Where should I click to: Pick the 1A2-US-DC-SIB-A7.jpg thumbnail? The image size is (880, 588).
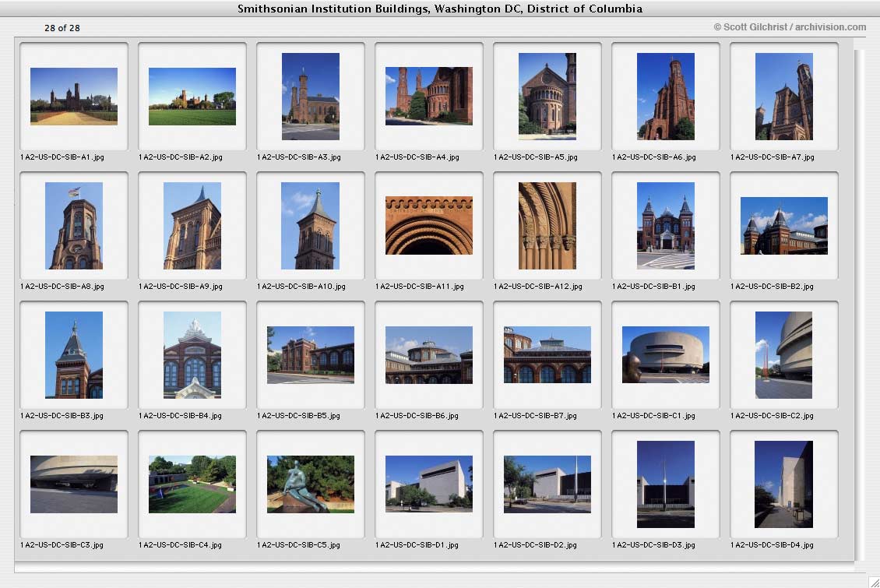pos(784,96)
